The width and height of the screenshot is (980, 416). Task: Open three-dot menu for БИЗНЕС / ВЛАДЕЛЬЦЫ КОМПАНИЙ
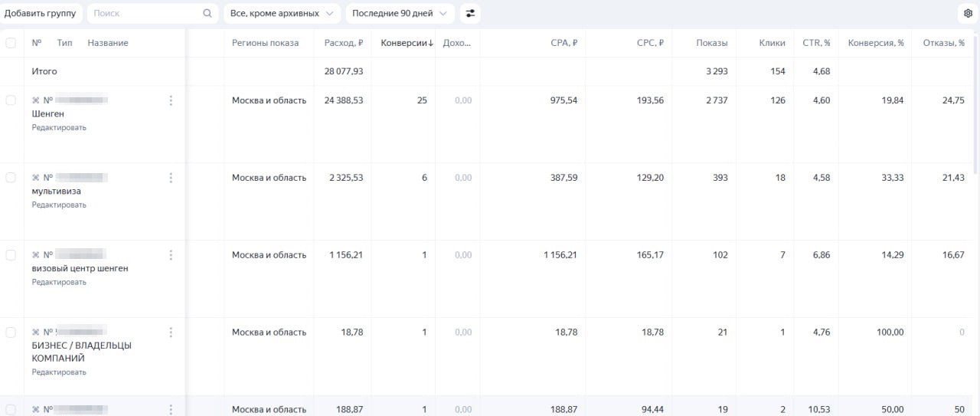pos(171,332)
